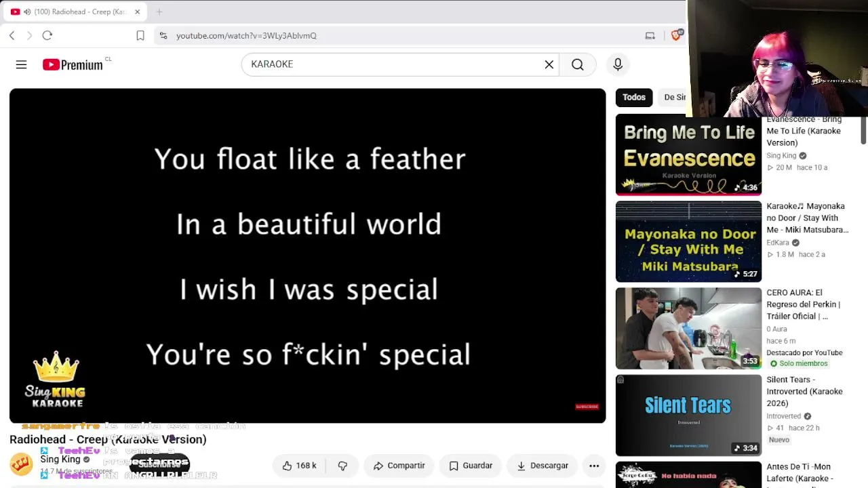This screenshot has width=868, height=488.
Task: Open the Sing King channel avatar
Action: (21, 464)
